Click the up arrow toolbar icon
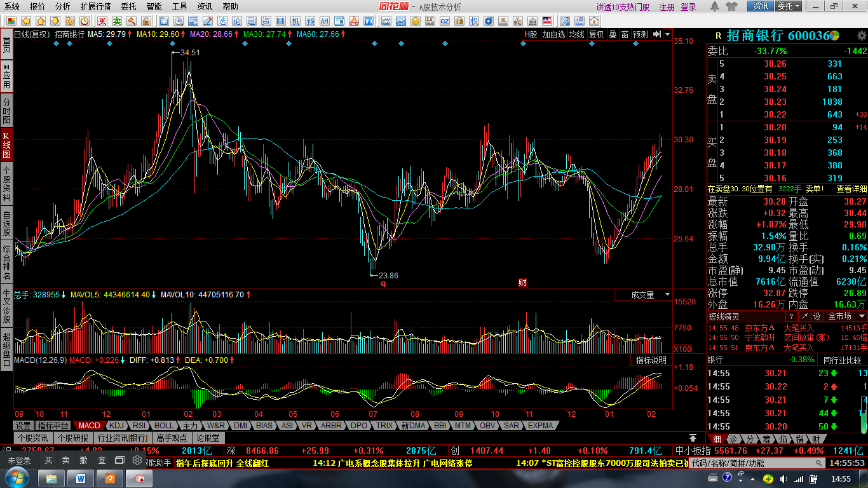Viewport: 868px width, 488px height. pyautogui.click(x=41, y=21)
